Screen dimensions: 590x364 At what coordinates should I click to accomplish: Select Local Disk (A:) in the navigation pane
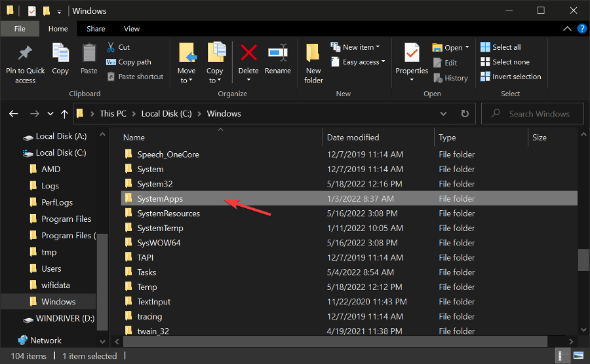pos(54,136)
